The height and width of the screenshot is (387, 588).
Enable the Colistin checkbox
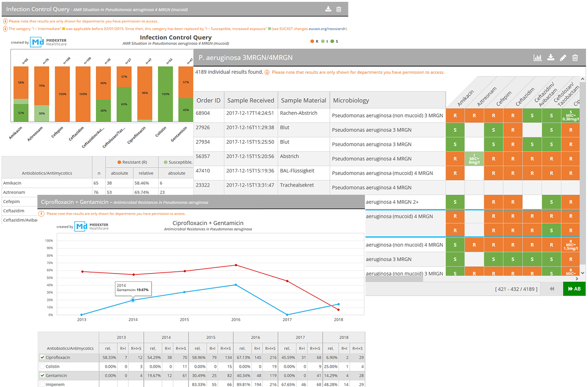click(x=42, y=366)
